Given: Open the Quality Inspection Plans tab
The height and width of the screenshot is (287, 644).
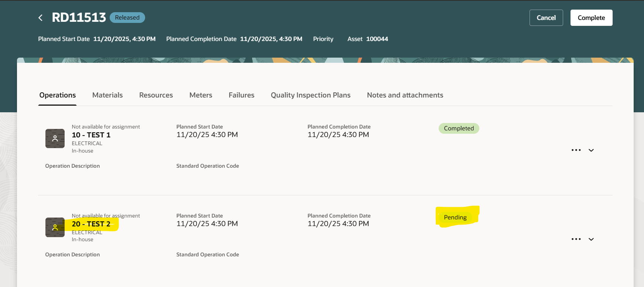Looking at the screenshot, I should click(311, 95).
